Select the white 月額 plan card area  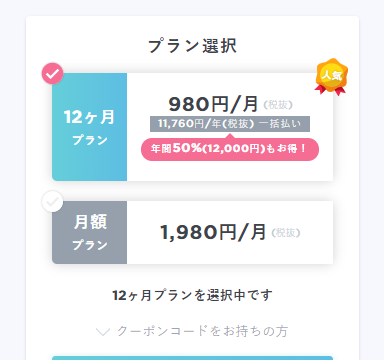pyautogui.click(x=230, y=232)
